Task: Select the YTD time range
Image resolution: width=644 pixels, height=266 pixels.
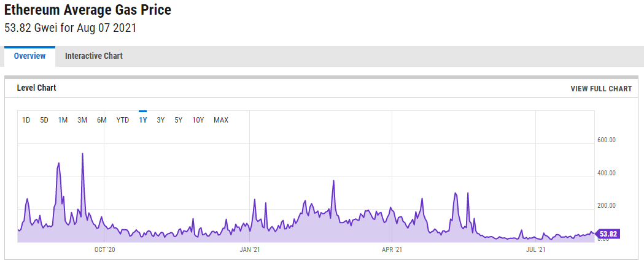Action: (122, 120)
